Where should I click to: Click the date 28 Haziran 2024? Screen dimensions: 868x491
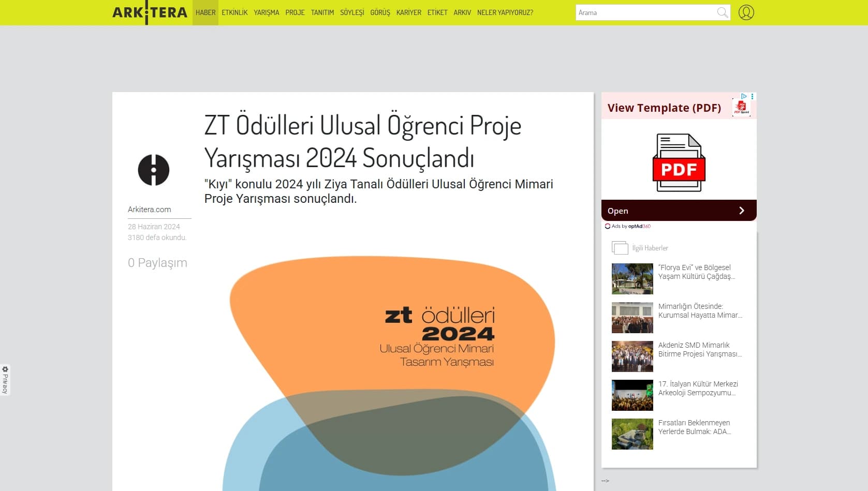[154, 227]
